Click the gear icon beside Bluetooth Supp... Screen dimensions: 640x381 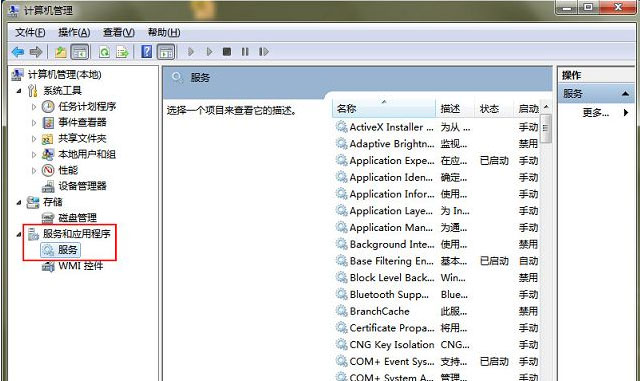click(341, 294)
